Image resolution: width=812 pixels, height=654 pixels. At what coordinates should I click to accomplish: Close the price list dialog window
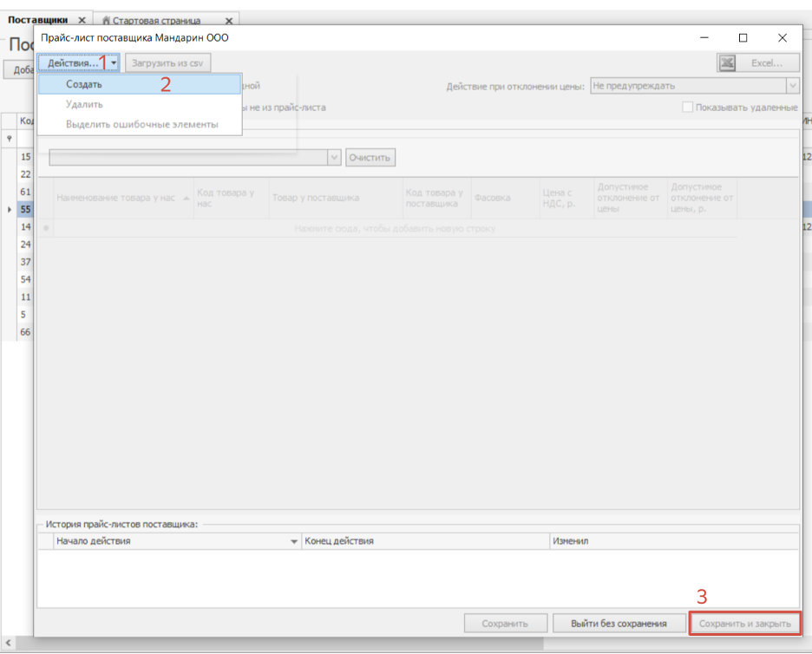pos(783,38)
